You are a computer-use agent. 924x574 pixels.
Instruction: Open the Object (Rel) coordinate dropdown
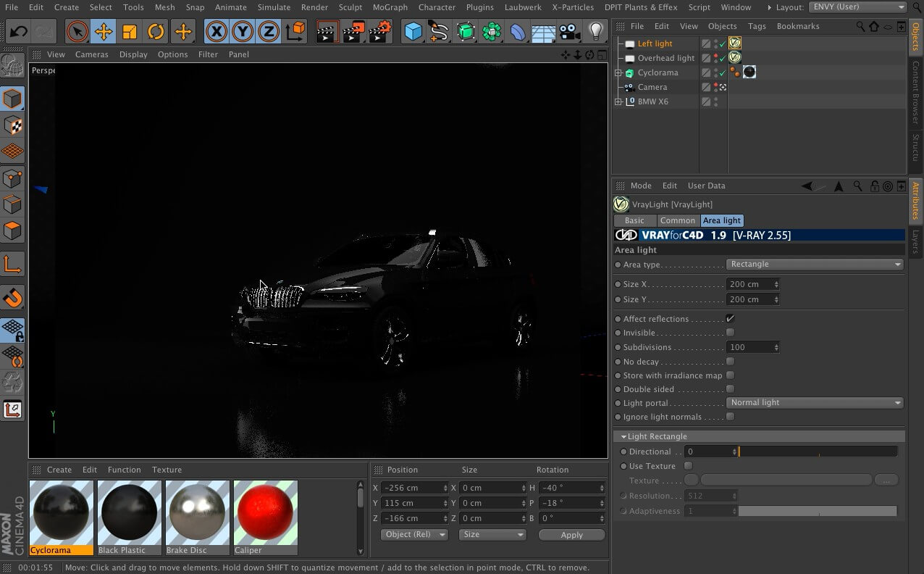click(x=414, y=535)
